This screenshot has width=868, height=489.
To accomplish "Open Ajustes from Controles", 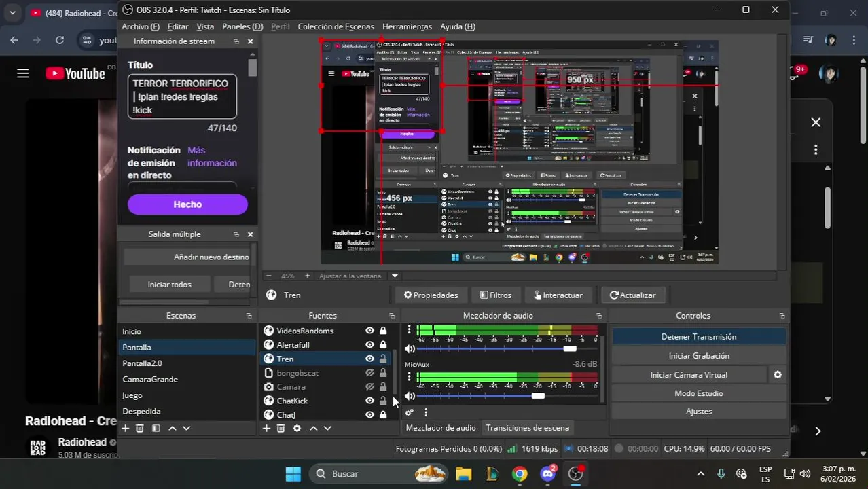I will tap(699, 412).
